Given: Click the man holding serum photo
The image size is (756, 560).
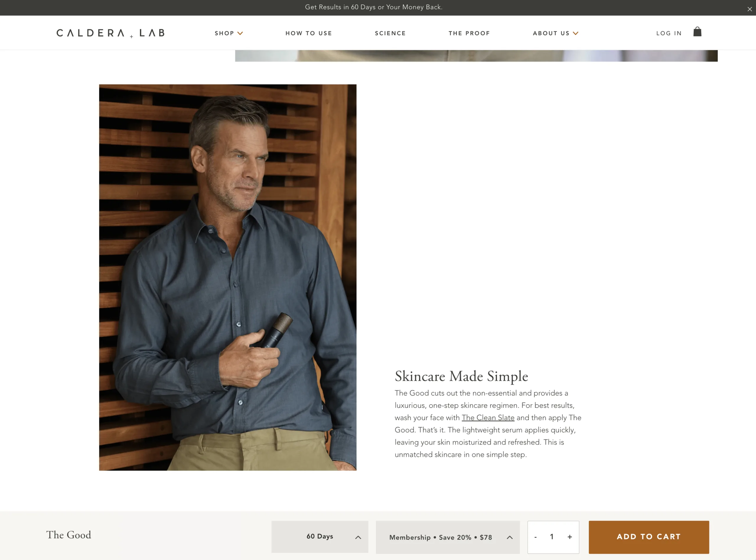Looking at the screenshot, I should pos(228,277).
